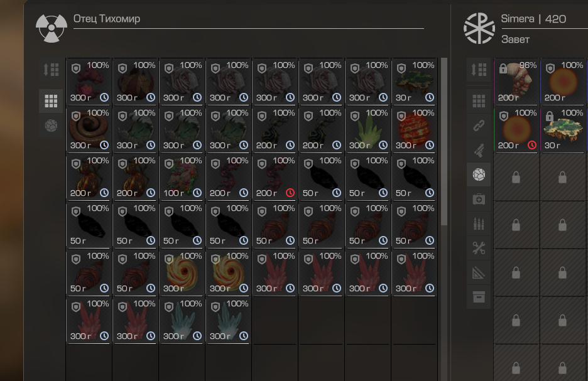The width and height of the screenshot is (588, 381).
Task: Select the medkit filter icon
Action: 479,199
